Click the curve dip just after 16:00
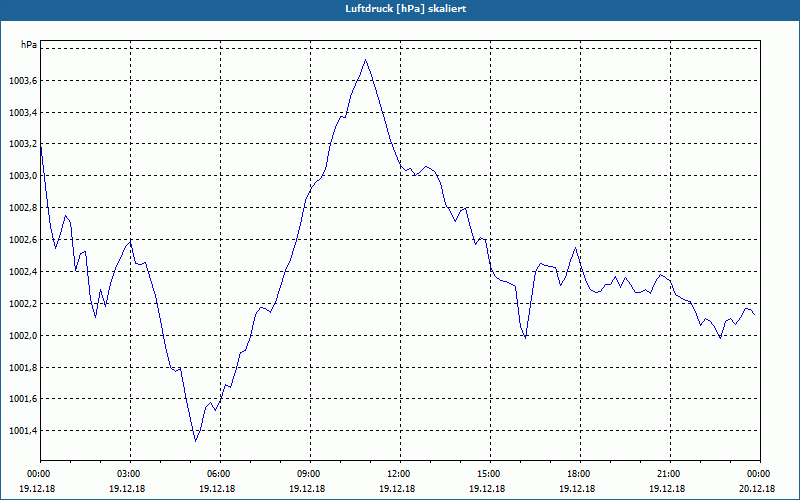 [525, 337]
